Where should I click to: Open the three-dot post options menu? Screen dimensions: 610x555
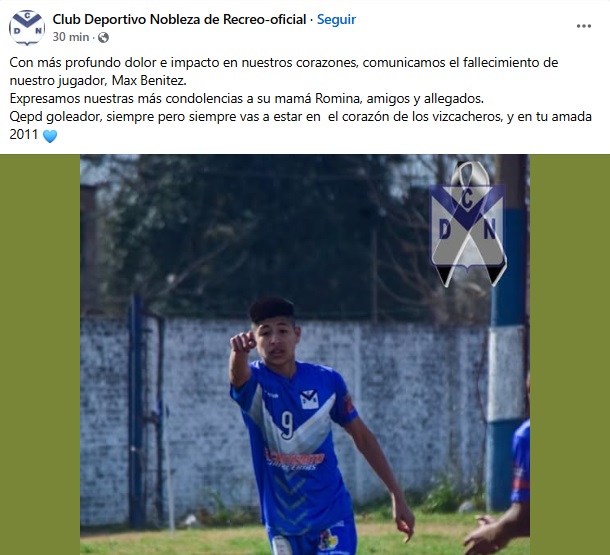coord(584,26)
